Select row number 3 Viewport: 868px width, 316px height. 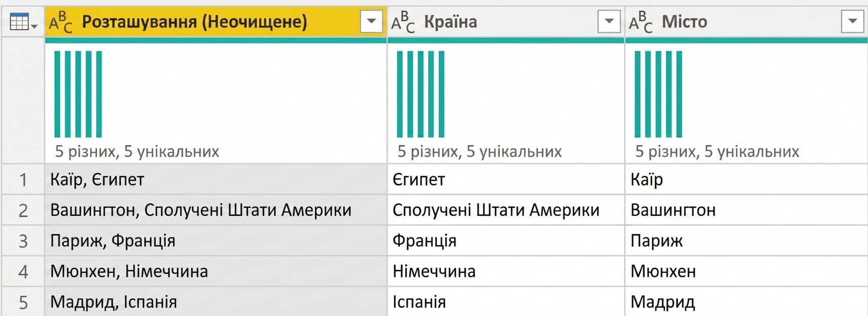[23, 241]
